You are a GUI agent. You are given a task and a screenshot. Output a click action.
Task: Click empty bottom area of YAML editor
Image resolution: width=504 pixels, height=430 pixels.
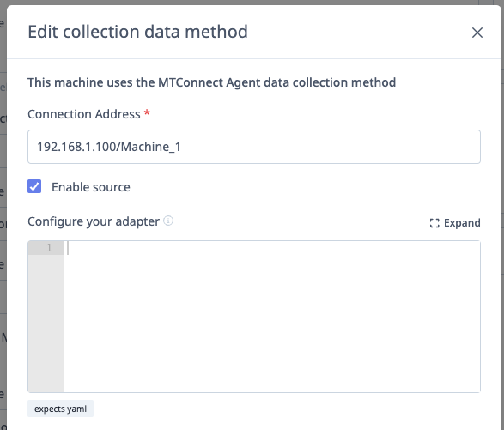(271, 370)
